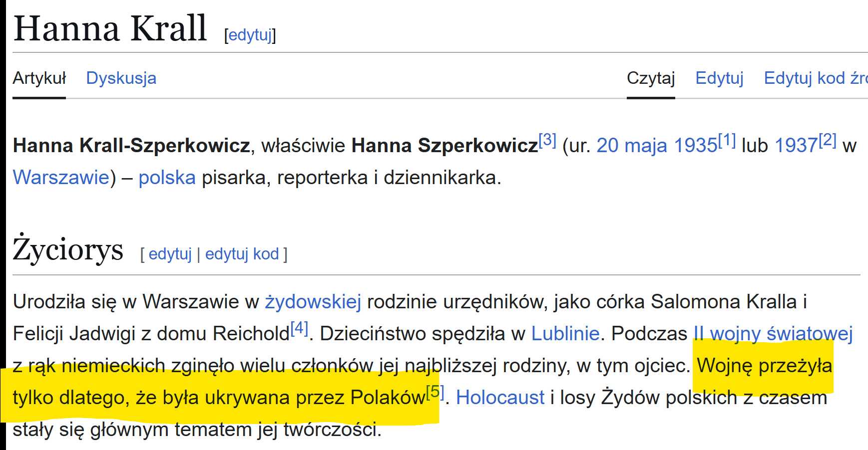This screenshot has width=868, height=450.
Task: Follow the 1935 year link
Action: [696, 146]
